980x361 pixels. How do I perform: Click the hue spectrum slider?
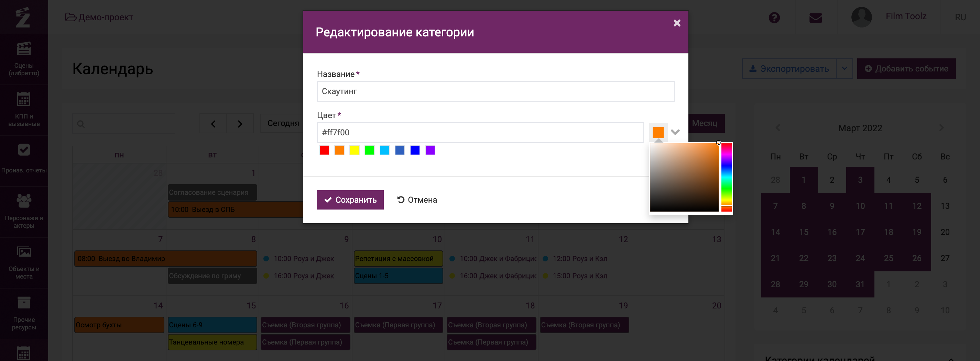(x=727, y=177)
